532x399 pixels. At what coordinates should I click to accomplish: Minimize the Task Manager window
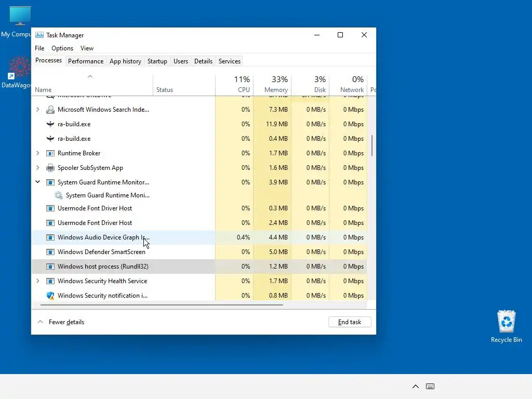tap(317, 35)
